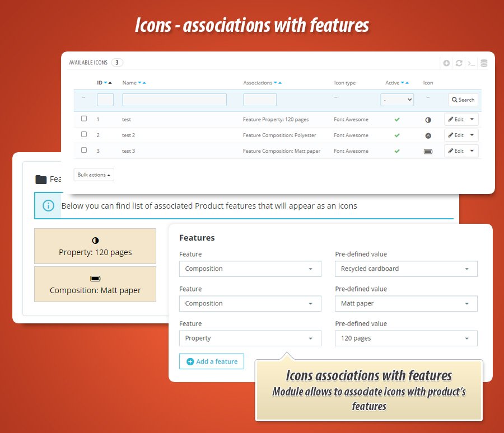Click the Property: 120 pages feature tile
Image resolution: width=504 pixels, height=433 pixels.
[95, 246]
